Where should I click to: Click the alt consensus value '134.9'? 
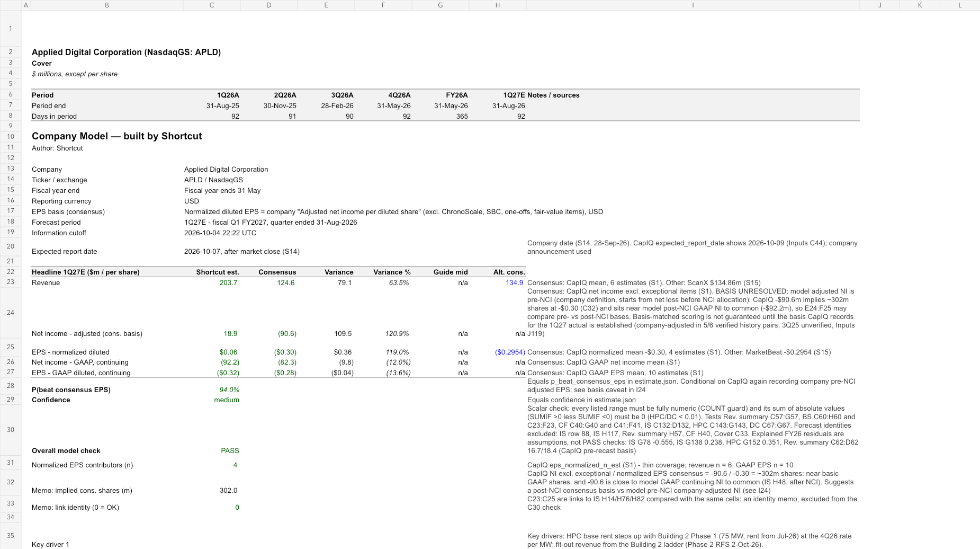[515, 282]
